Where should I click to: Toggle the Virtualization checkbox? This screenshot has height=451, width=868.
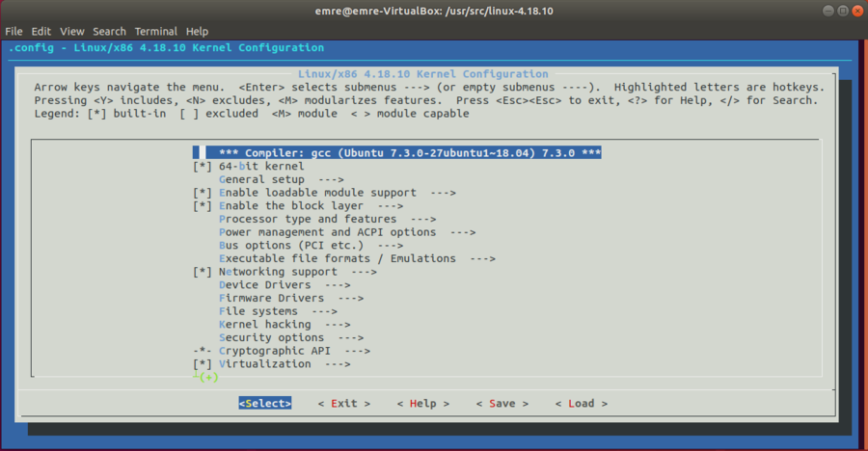coord(203,364)
